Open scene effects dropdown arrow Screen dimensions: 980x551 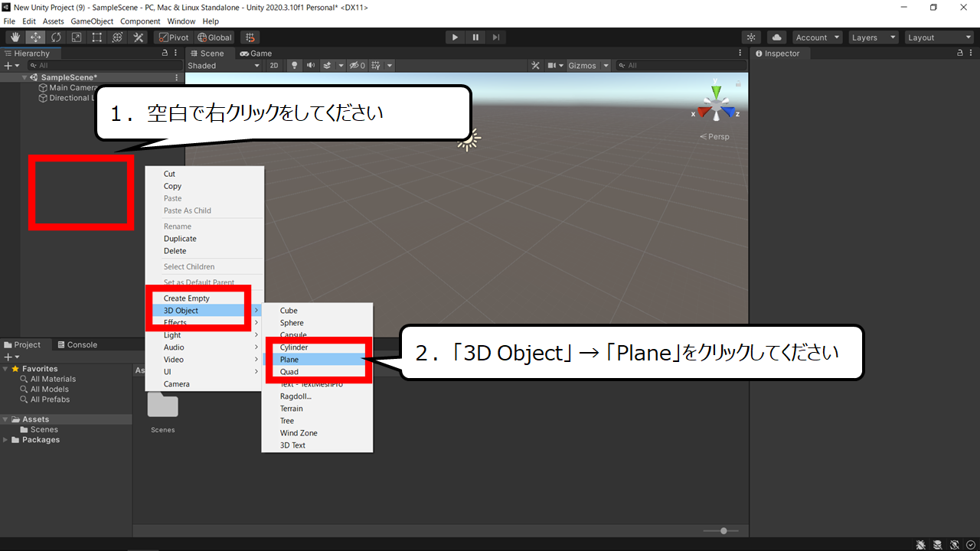click(x=341, y=66)
